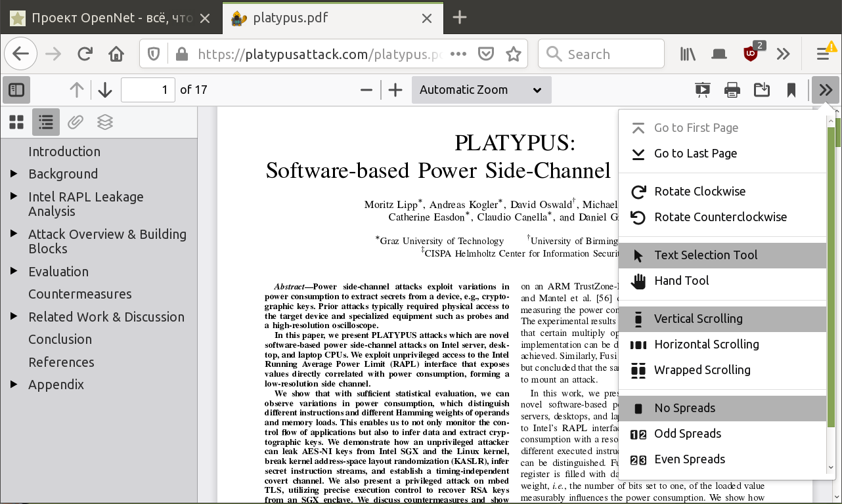
Task: Expand the Background outline entry
Action: 14,174
